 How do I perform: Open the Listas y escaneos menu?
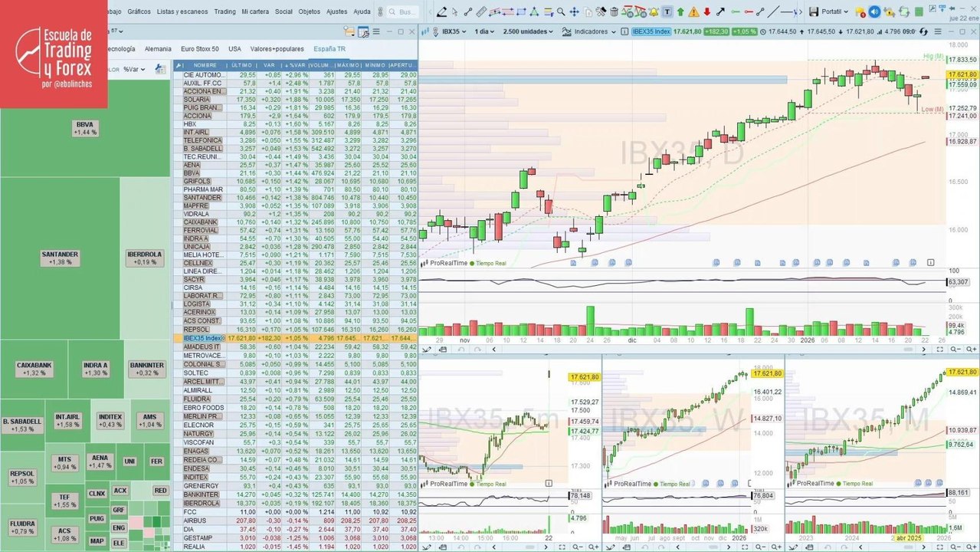click(x=182, y=11)
